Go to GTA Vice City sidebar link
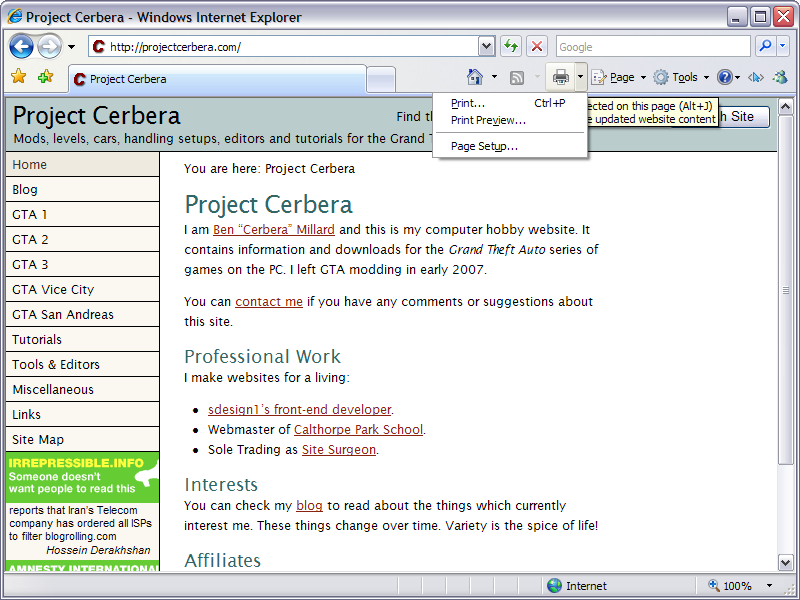The height and width of the screenshot is (600, 800). (x=53, y=290)
